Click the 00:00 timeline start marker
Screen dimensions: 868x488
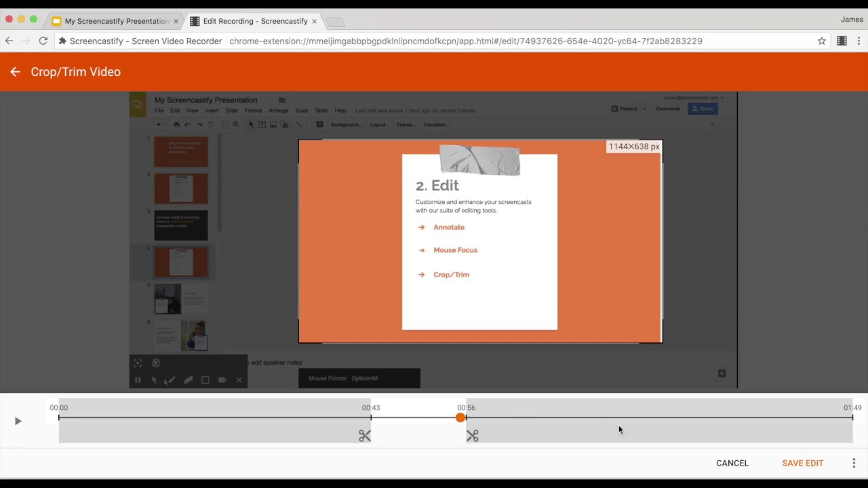tap(59, 418)
